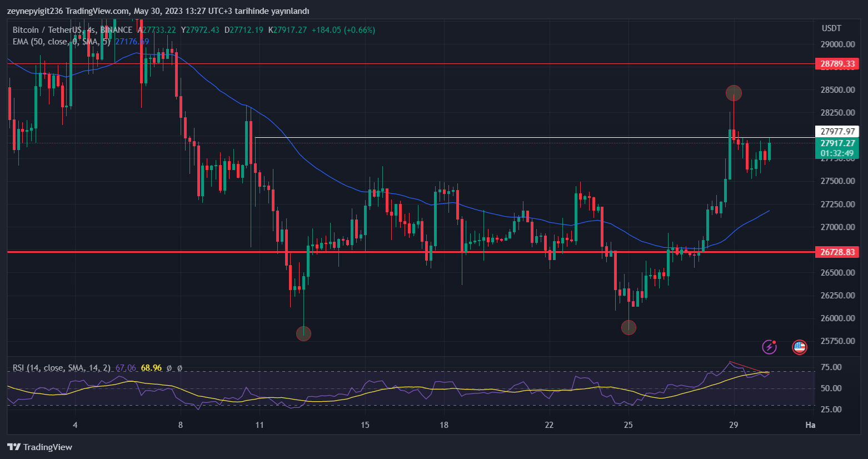Select the upper red horizontal line at 28789
Screen dimensions: 868x459
[x=411, y=64]
